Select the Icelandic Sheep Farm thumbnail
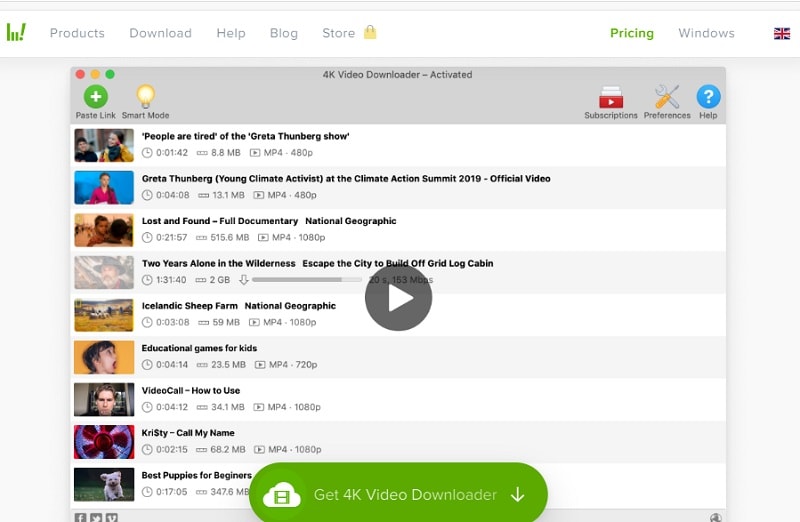 (x=104, y=315)
